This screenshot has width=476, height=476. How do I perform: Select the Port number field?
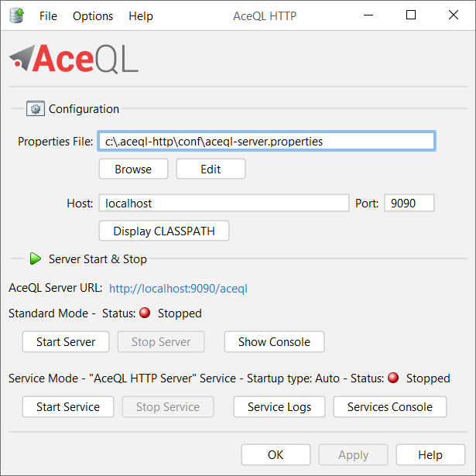pyautogui.click(x=409, y=203)
